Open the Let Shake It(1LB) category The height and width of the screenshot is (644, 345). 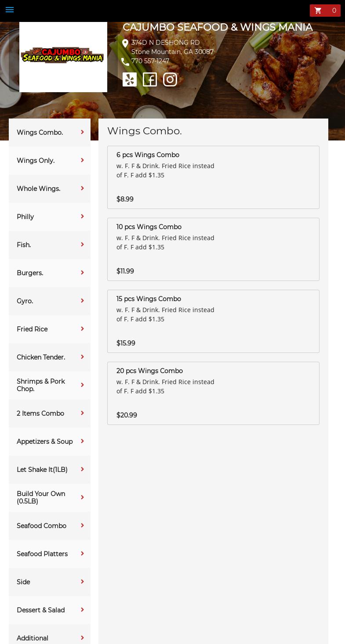(42, 470)
